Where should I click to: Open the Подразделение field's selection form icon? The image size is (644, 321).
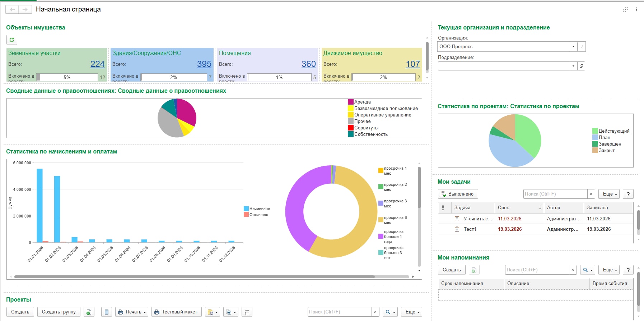point(582,66)
